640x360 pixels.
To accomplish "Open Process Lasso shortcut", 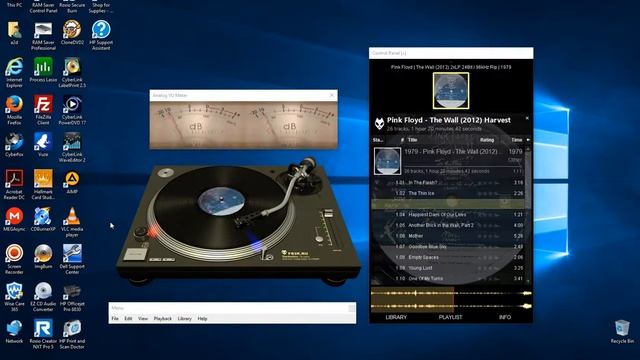I will click(x=43, y=70).
